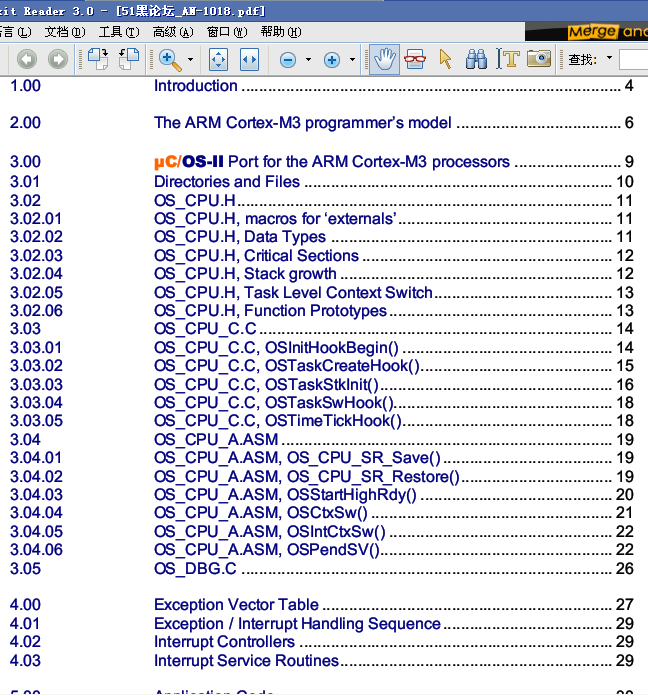Click section number 3.02.01
Screen dimensions: 648x696
pyautogui.click(x=36, y=219)
